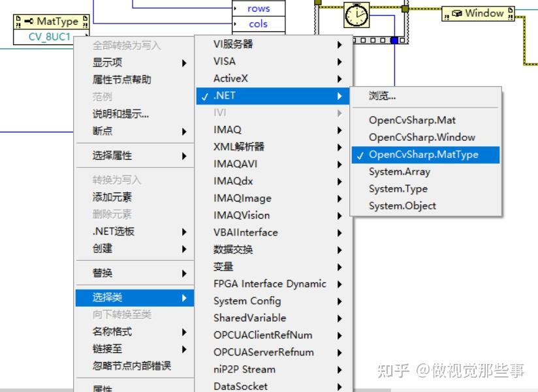Click the cols terminal in the block diagram

259,24
